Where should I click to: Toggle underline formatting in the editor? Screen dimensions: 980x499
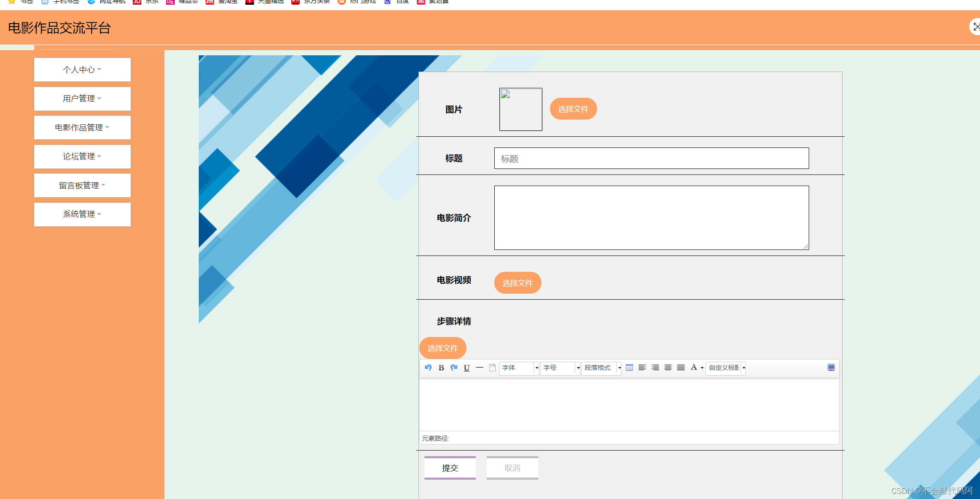click(467, 368)
